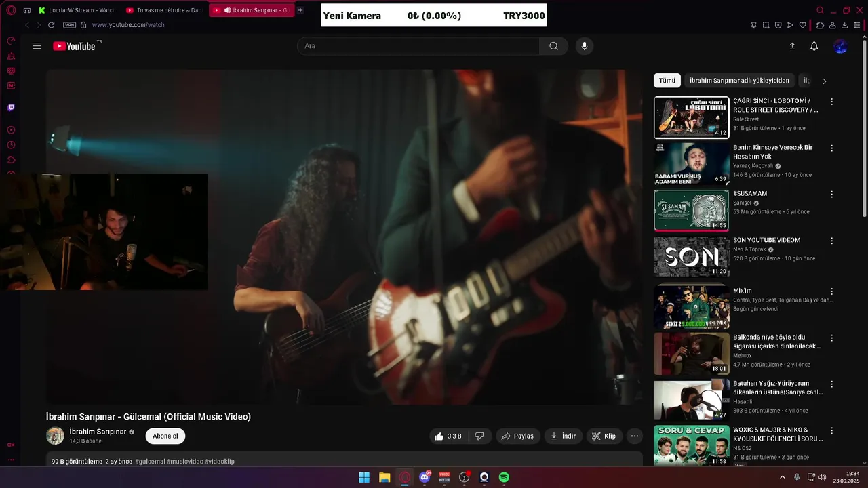
Task: Take a snapshot with the capture icon
Action: pos(766,25)
